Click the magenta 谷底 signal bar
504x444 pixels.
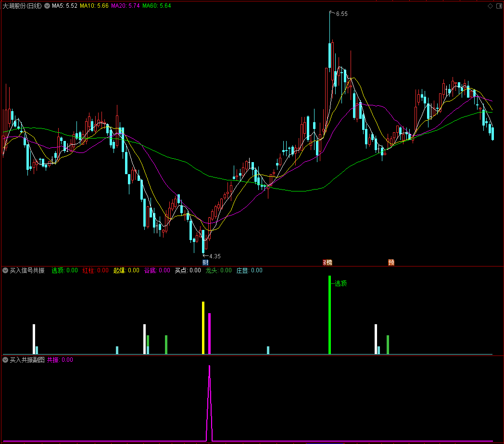[210, 334]
